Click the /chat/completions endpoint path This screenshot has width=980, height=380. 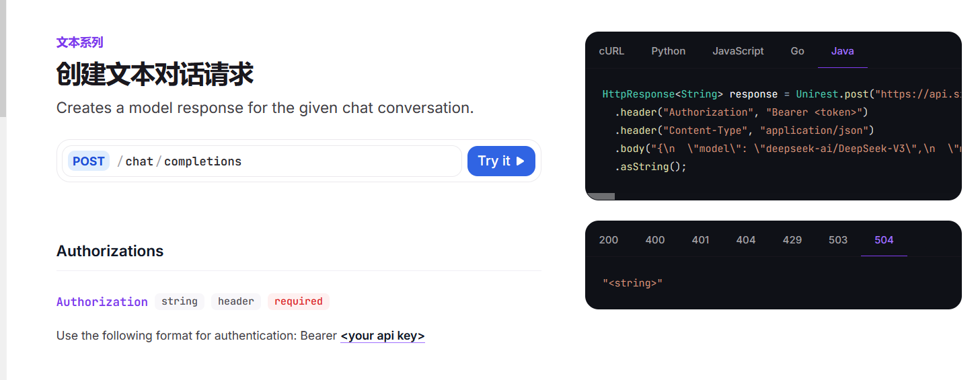tap(179, 161)
